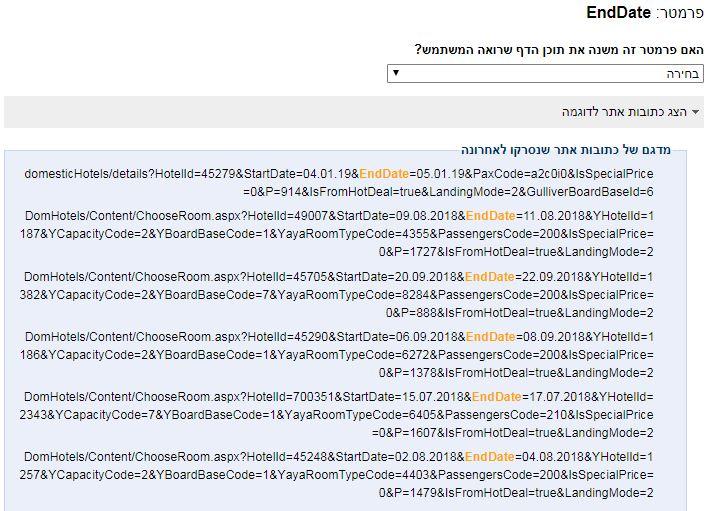Open the בחירה selection dropdown
The width and height of the screenshot is (716, 511).
coord(545,74)
